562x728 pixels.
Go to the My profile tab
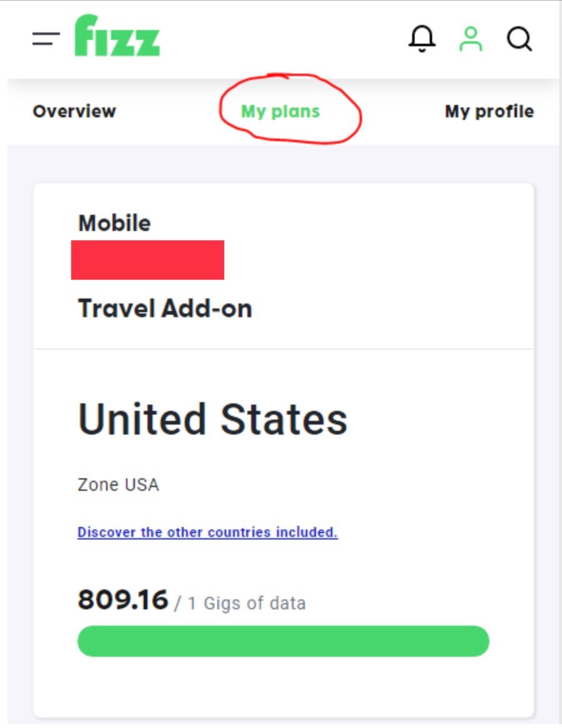coord(489,112)
